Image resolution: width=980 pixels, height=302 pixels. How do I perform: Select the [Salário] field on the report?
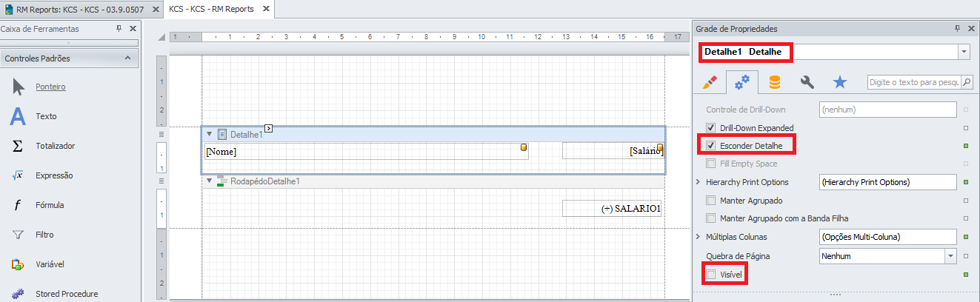coord(613,151)
